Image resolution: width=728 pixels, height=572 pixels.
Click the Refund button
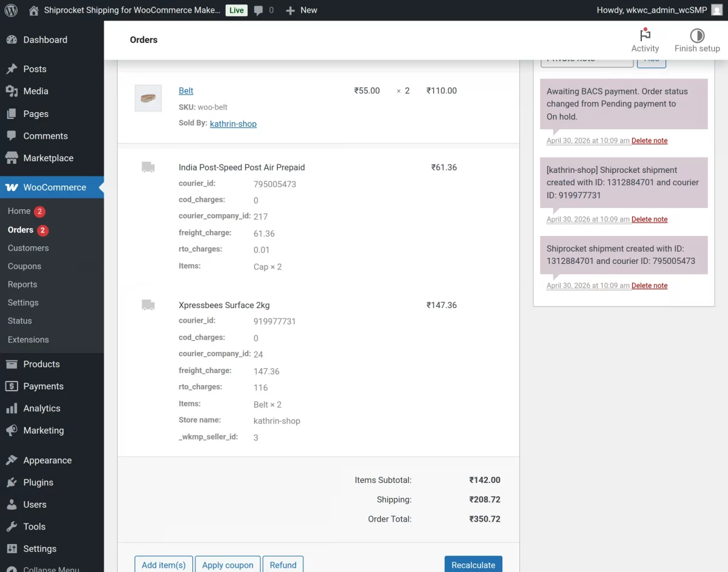point(283,565)
